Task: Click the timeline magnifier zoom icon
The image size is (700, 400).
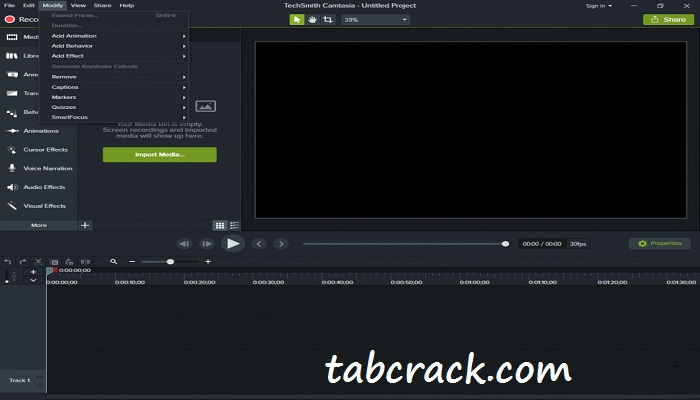Action: (x=113, y=262)
